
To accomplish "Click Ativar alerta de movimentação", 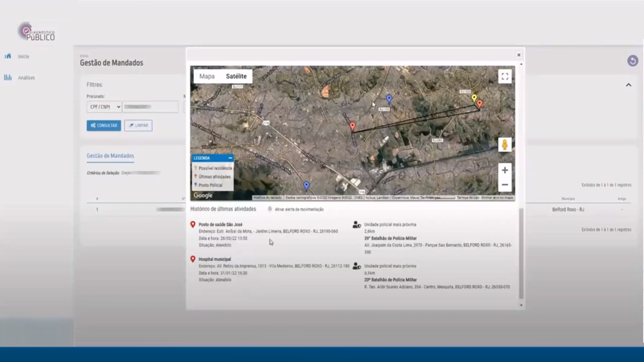I will tap(299, 209).
